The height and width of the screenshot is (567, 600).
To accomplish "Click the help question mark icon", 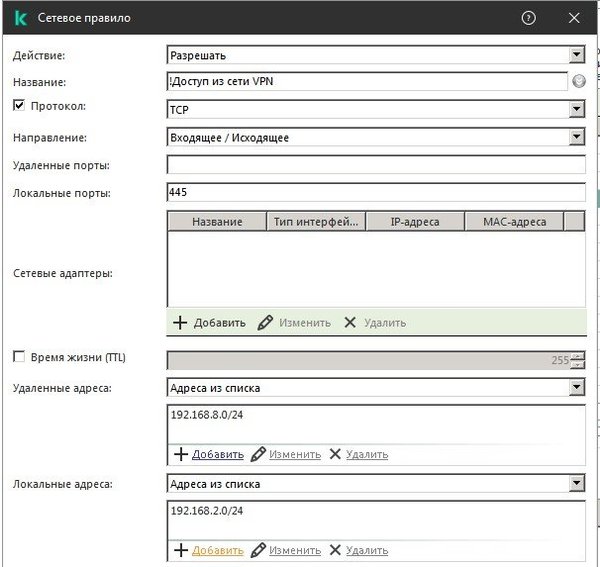I will 528,18.
